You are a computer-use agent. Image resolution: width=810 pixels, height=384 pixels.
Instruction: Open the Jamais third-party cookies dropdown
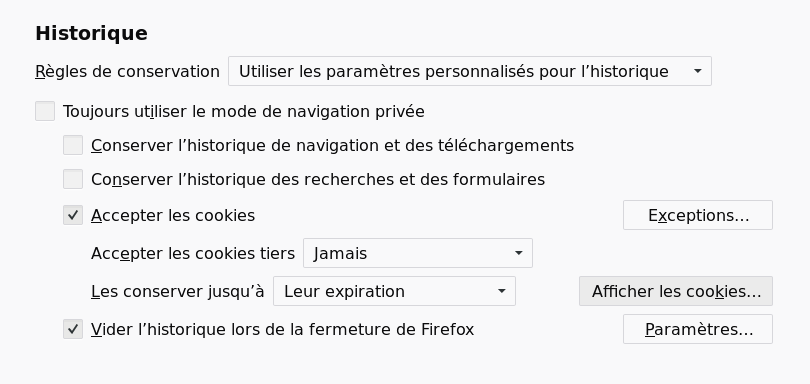417,253
